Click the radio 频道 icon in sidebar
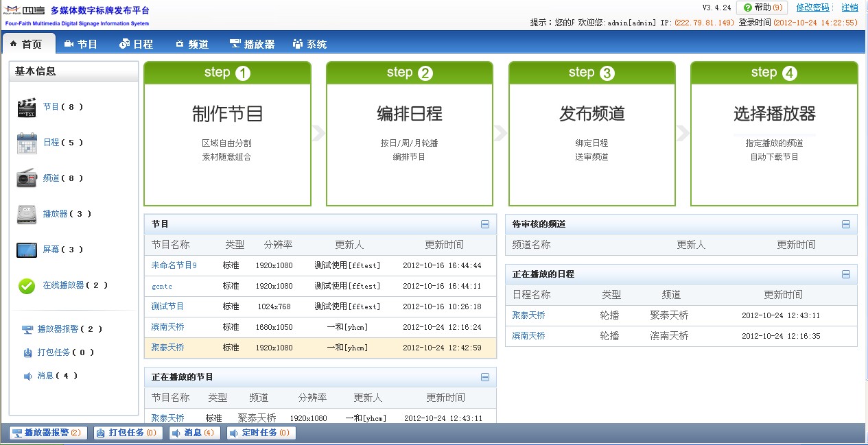Image resolution: width=868 pixels, height=445 pixels. pos(27,179)
